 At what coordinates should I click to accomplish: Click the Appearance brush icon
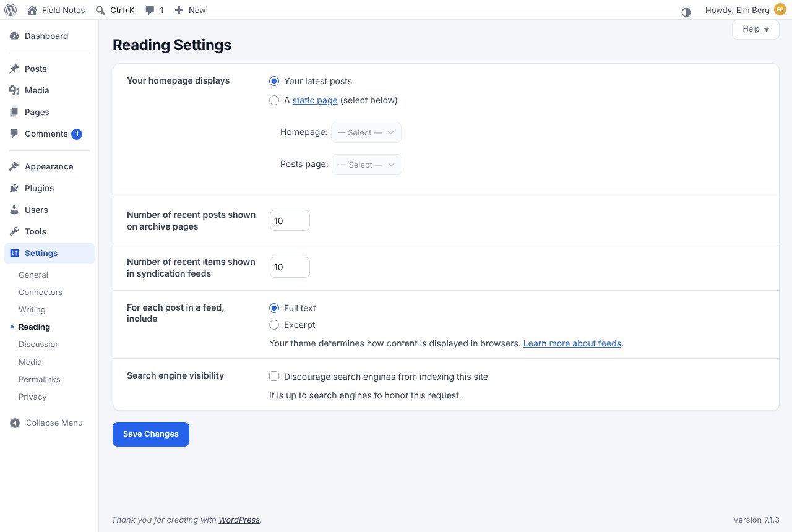14,166
